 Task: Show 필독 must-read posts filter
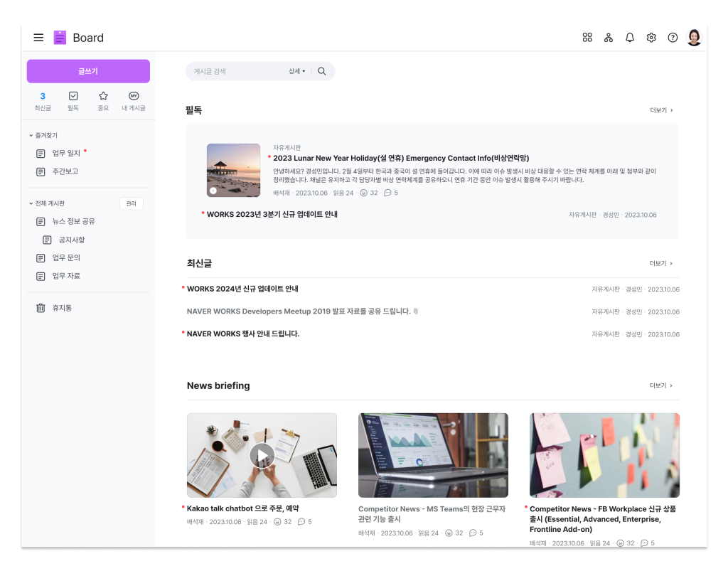point(73,101)
